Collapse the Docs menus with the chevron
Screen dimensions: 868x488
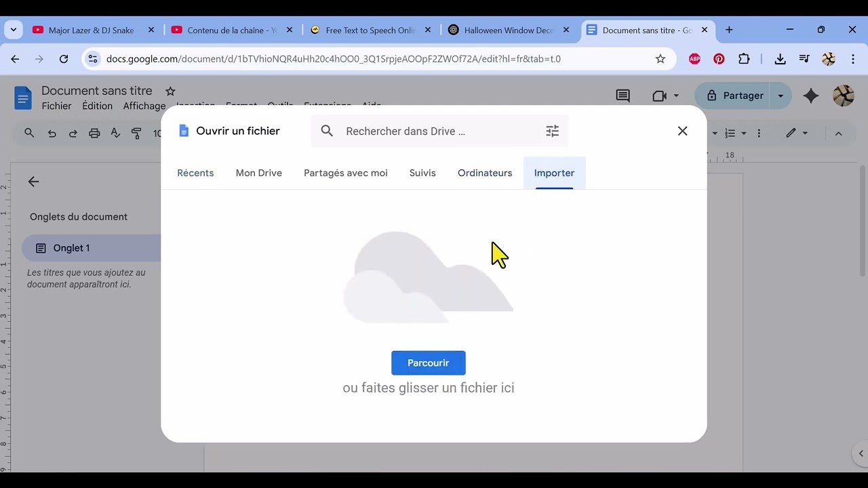click(838, 134)
